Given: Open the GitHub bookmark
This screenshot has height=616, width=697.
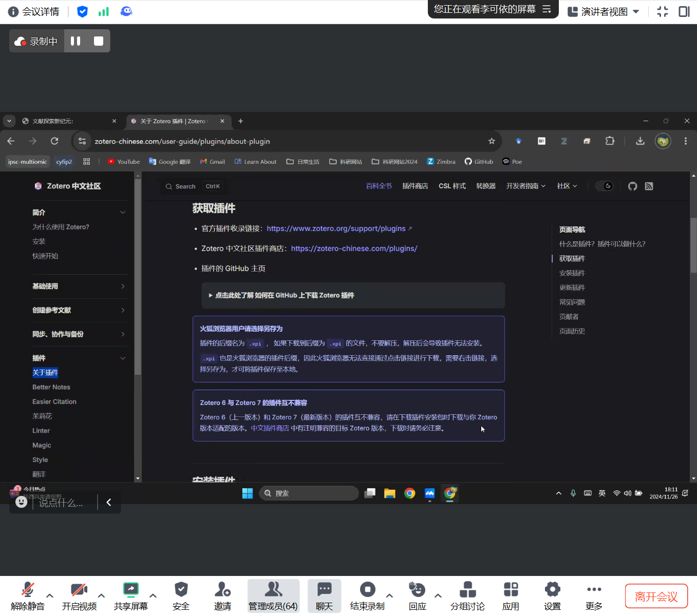Looking at the screenshot, I should pyautogui.click(x=479, y=162).
